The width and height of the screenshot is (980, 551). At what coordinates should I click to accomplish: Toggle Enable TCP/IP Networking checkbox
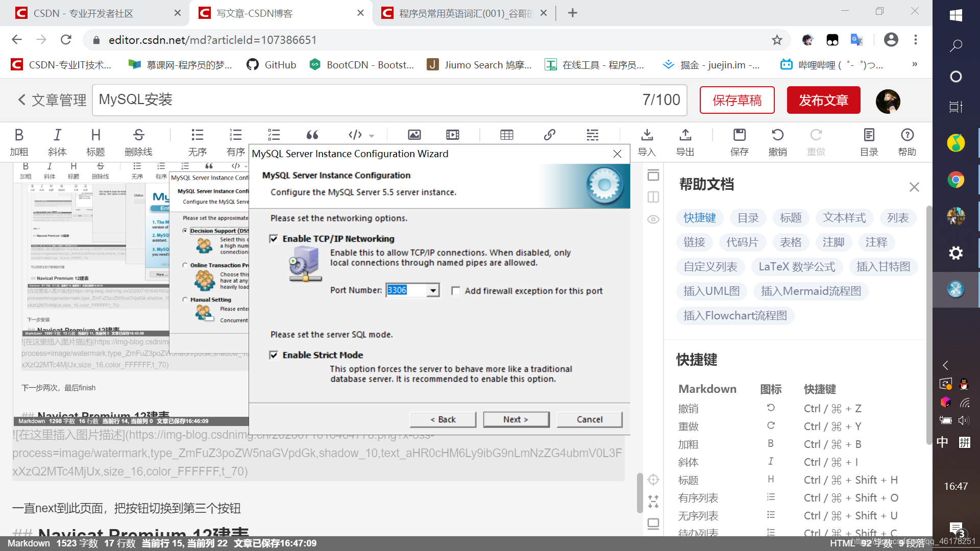point(274,239)
